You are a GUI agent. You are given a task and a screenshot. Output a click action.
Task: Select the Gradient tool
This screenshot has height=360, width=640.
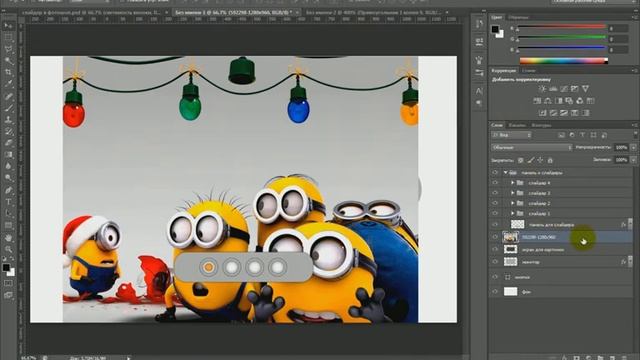(x=8, y=155)
